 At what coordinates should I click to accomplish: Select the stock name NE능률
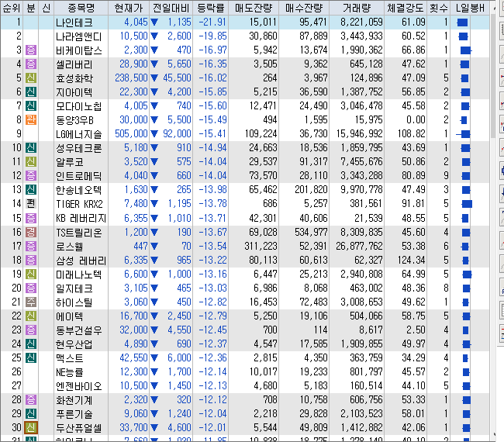[70, 372]
